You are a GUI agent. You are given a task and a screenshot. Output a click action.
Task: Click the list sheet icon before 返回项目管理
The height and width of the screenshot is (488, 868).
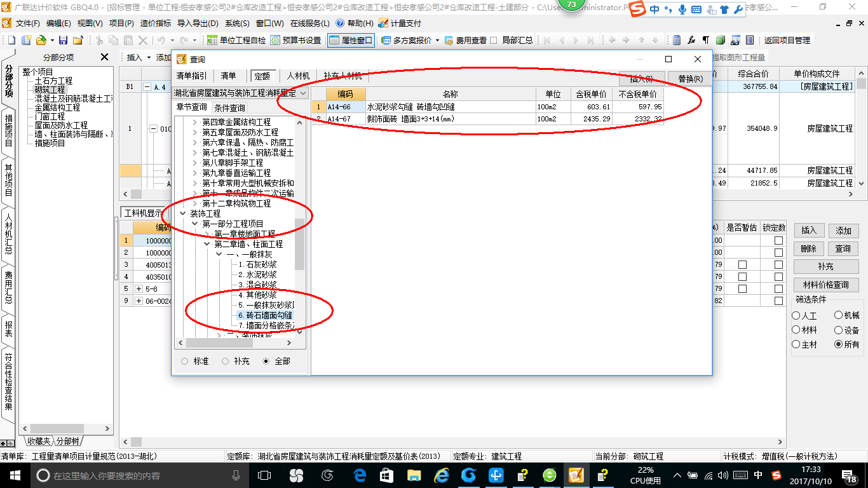(750, 40)
